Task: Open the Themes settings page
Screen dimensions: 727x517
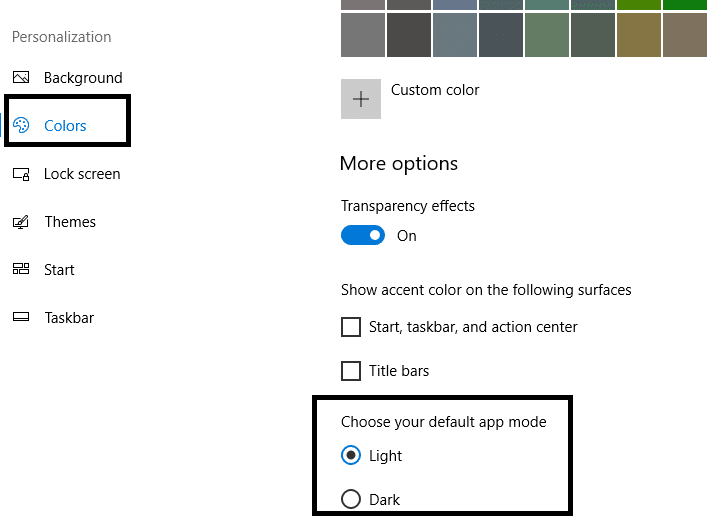Action: click(70, 222)
